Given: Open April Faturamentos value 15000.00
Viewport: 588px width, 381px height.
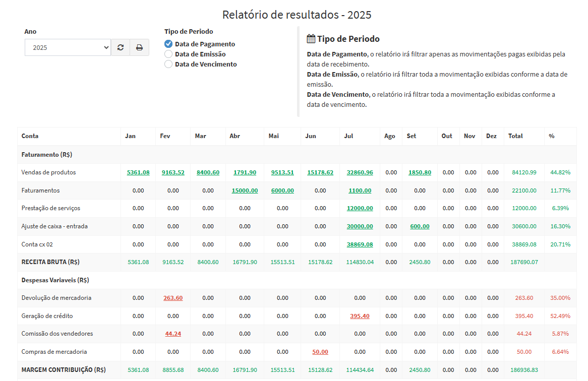Looking at the screenshot, I should pos(245,190).
